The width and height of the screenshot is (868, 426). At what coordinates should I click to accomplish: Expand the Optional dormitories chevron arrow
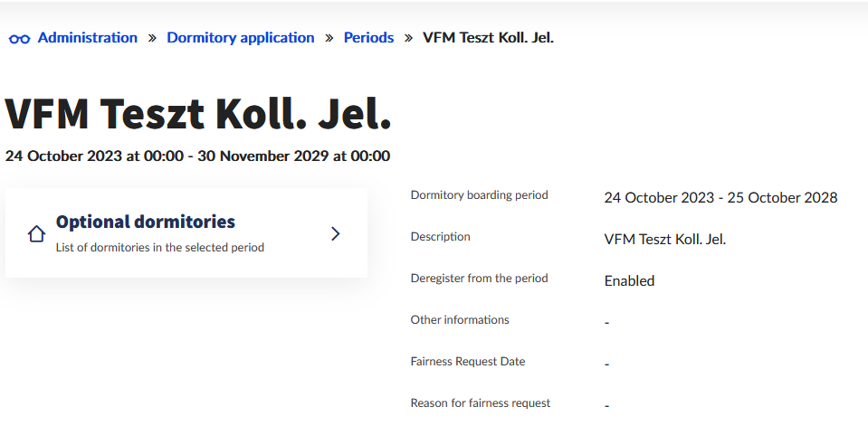pos(335,233)
